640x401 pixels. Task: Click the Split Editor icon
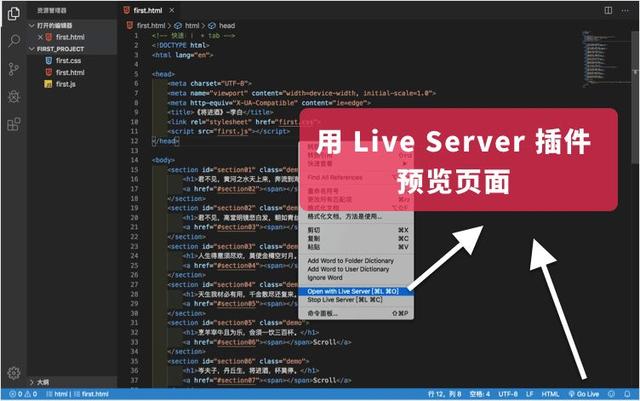pos(608,10)
